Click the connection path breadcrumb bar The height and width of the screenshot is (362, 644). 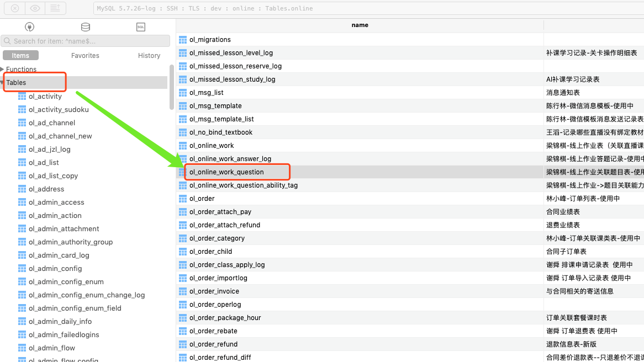tap(368, 8)
